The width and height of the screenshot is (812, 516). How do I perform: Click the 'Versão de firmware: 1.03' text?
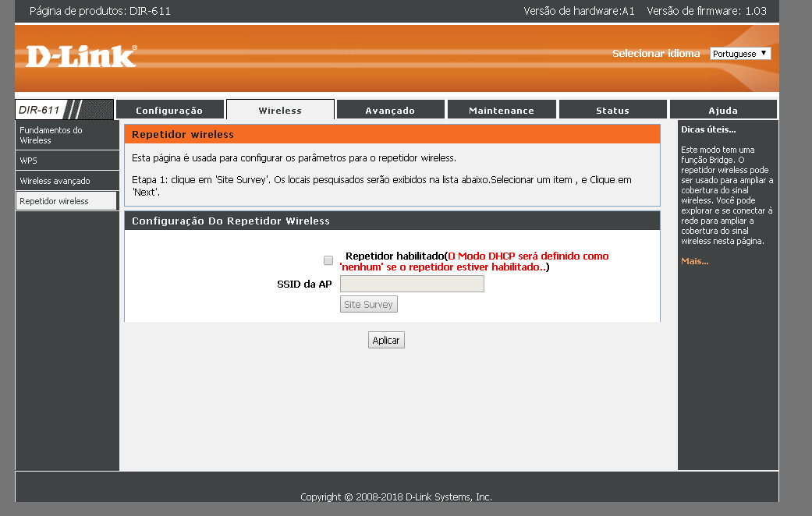(707, 11)
